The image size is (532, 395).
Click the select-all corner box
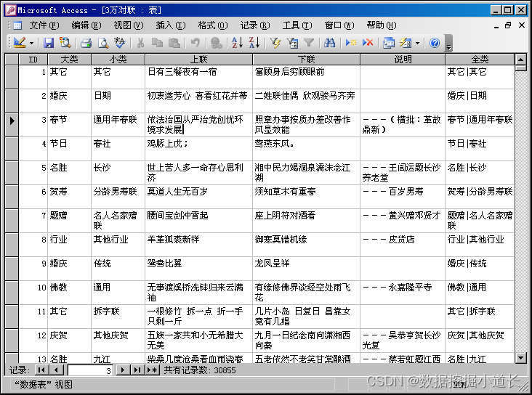[12, 60]
